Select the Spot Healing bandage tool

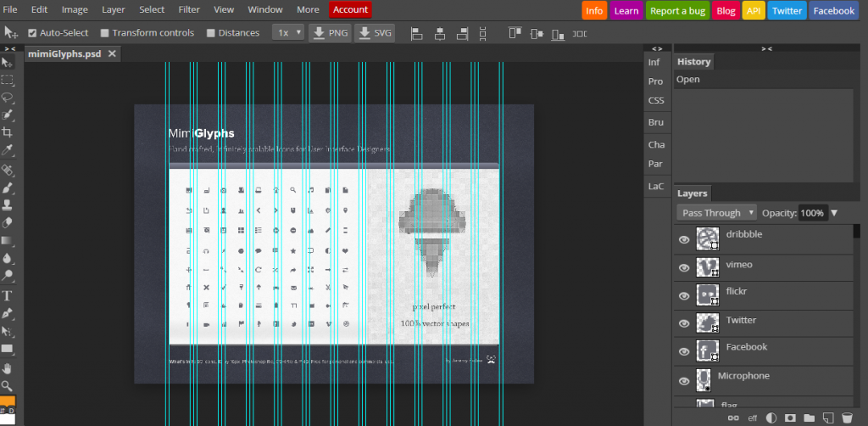click(7, 170)
